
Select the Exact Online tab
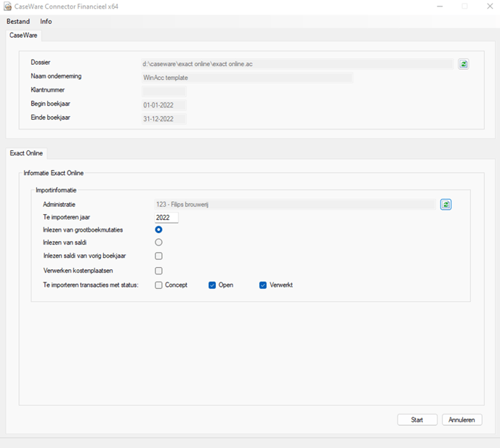pyautogui.click(x=26, y=153)
